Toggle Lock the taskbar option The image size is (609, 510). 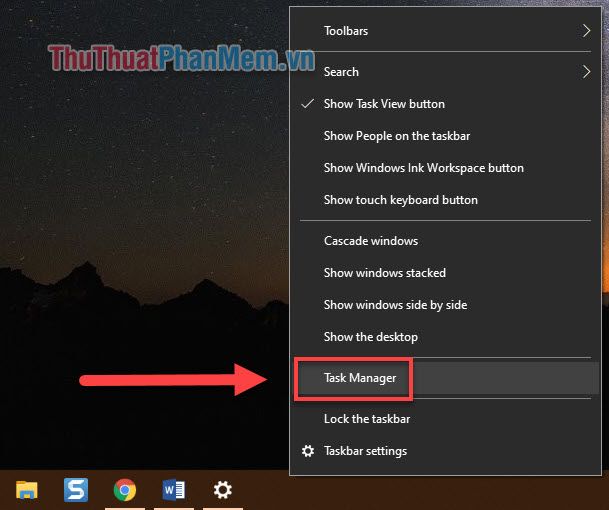pyautogui.click(x=446, y=419)
